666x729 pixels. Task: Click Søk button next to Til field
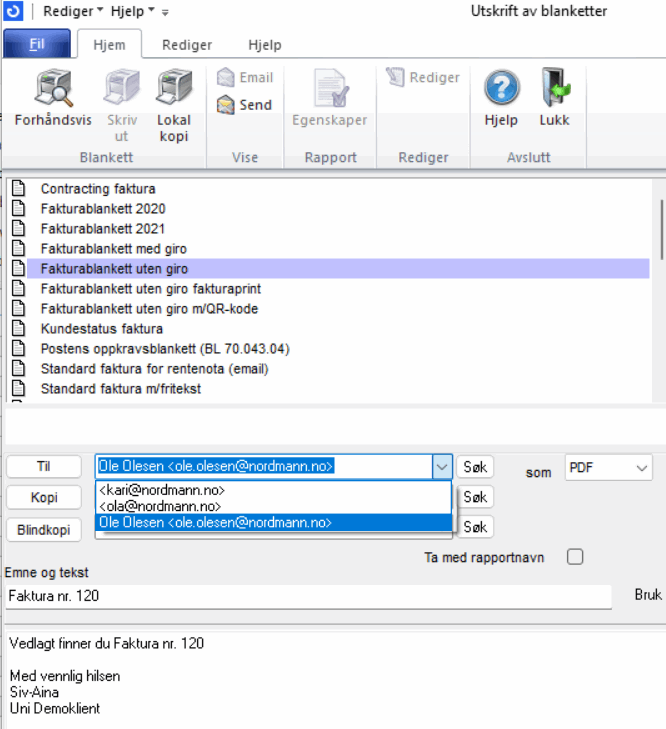pos(475,467)
